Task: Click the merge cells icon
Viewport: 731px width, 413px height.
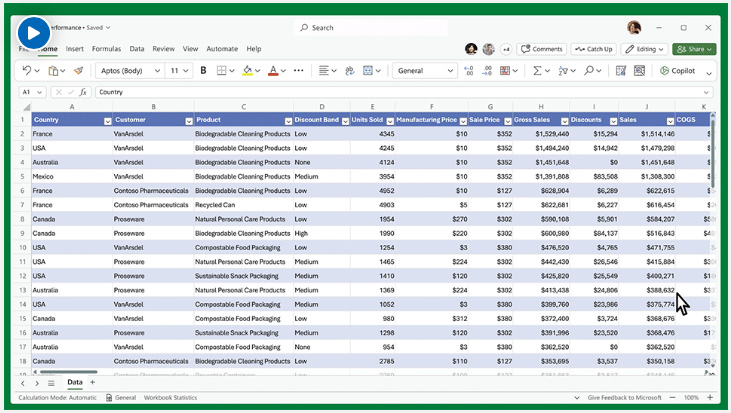Action: coord(368,71)
